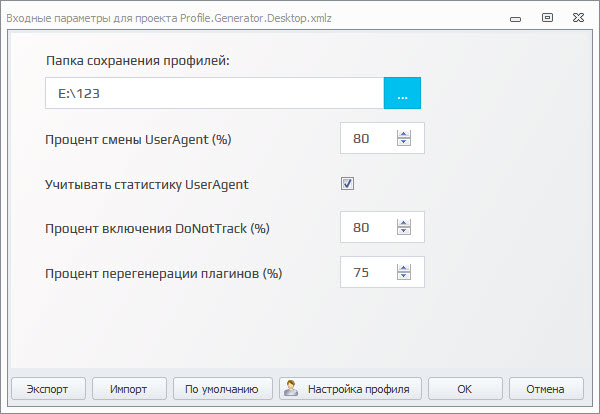
Task: Confirm the dialog with OK
Action: tap(464, 389)
